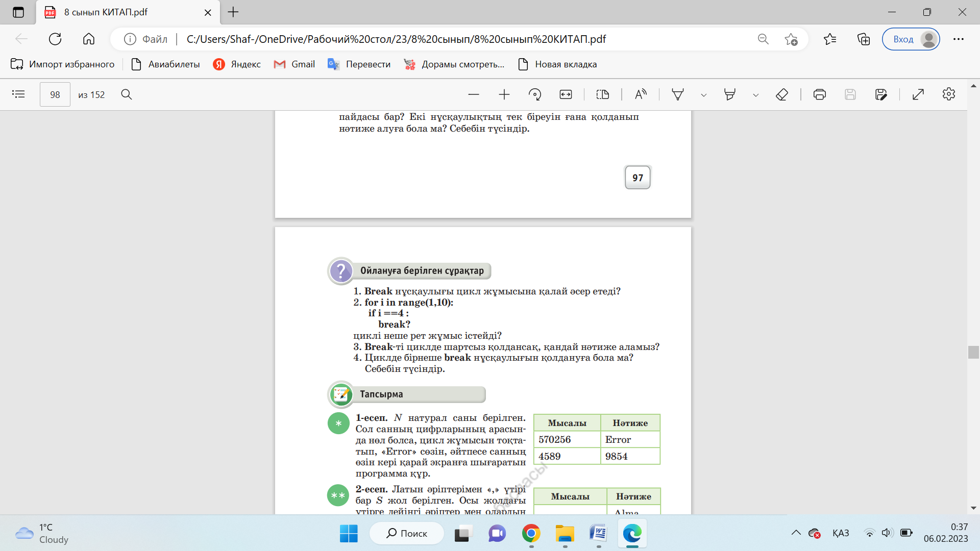The height and width of the screenshot is (551, 980).
Task: Enter full screen mode for PDF
Action: pyautogui.click(x=918, y=94)
